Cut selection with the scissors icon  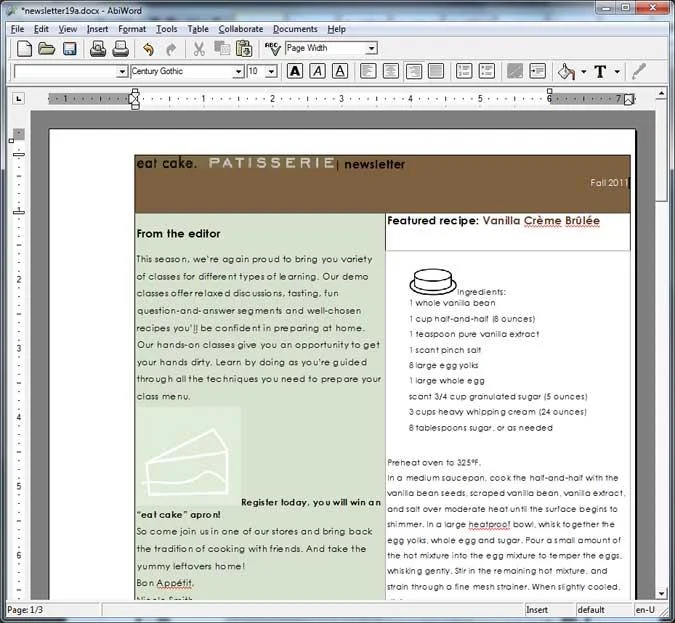pyautogui.click(x=199, y=49)
